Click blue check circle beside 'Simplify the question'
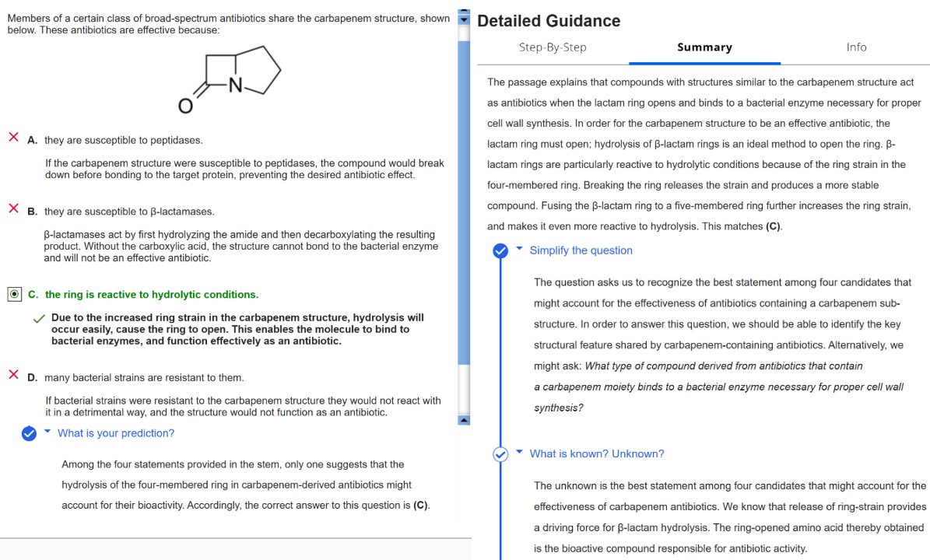The width and height of the screenshot is (930, 560). click(x=500, y=250)
